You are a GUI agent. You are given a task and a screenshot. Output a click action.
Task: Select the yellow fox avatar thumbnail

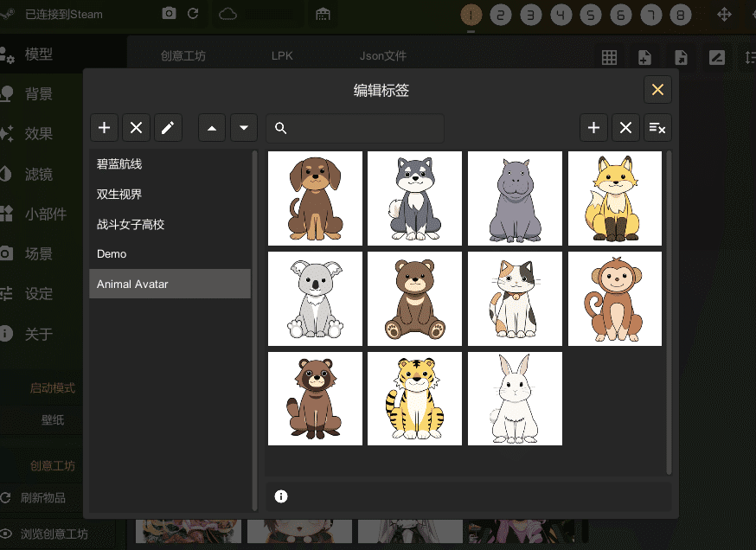click(615, 199)
